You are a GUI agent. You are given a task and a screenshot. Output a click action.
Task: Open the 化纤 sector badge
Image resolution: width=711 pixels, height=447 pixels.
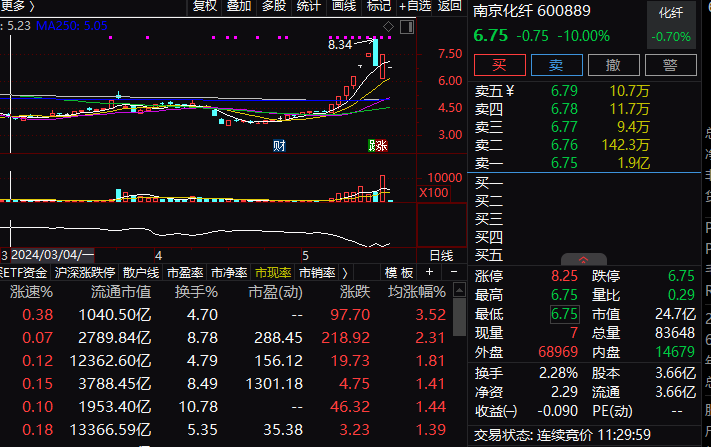click(x=671, y=24)
